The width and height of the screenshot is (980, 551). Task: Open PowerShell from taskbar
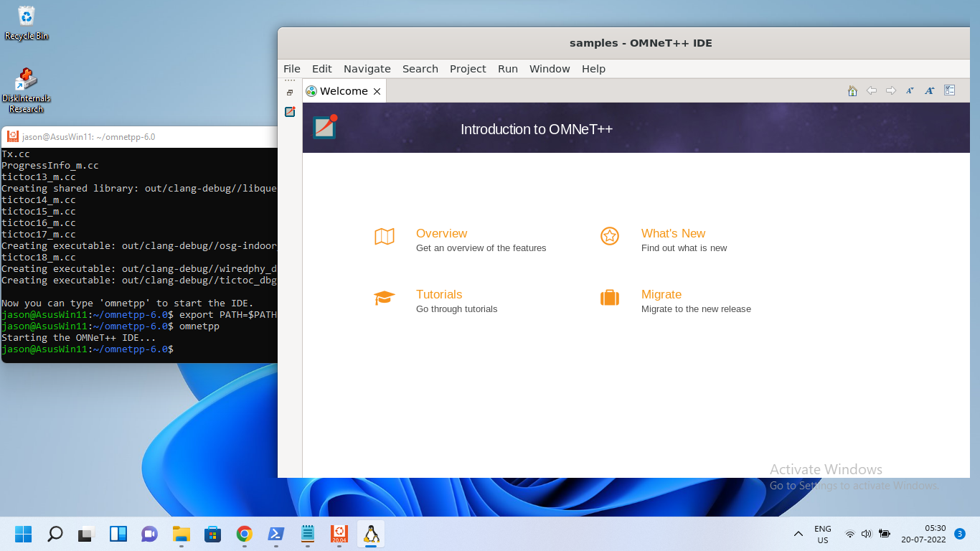(x=275, y=534)
